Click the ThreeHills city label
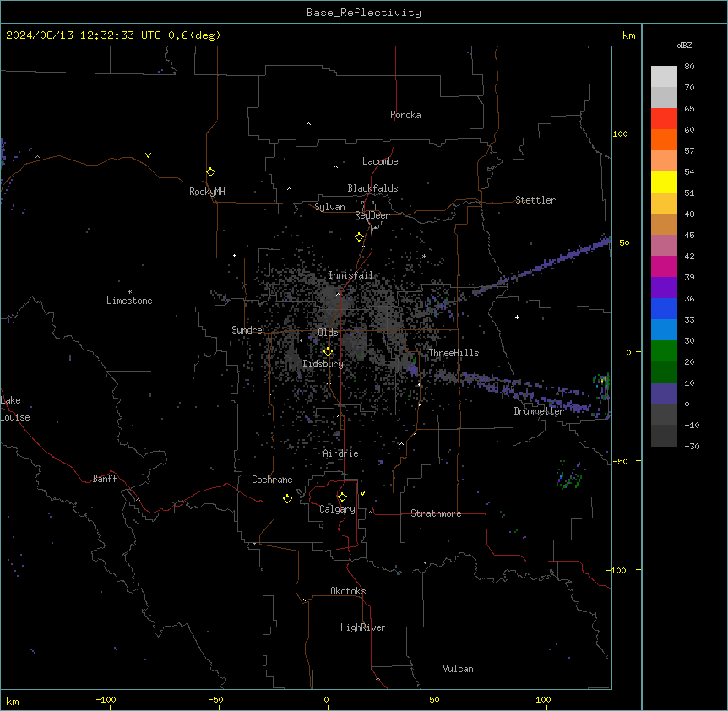This screenshot has height=711, width=728. coord(454,353)
